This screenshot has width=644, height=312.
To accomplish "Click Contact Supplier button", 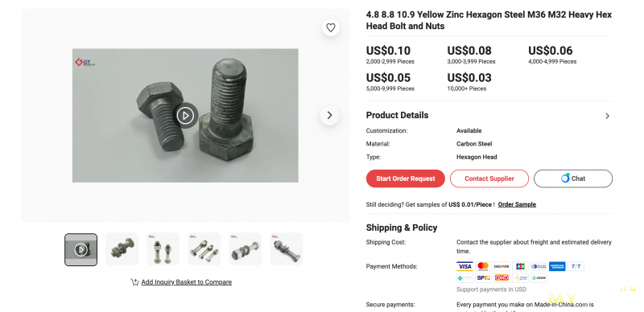I will 489,179.
